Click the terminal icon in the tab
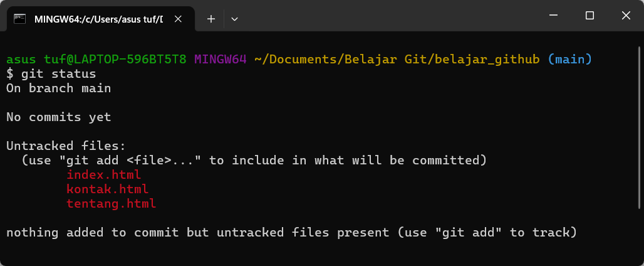Screen dimensions: 644x266 20,19
